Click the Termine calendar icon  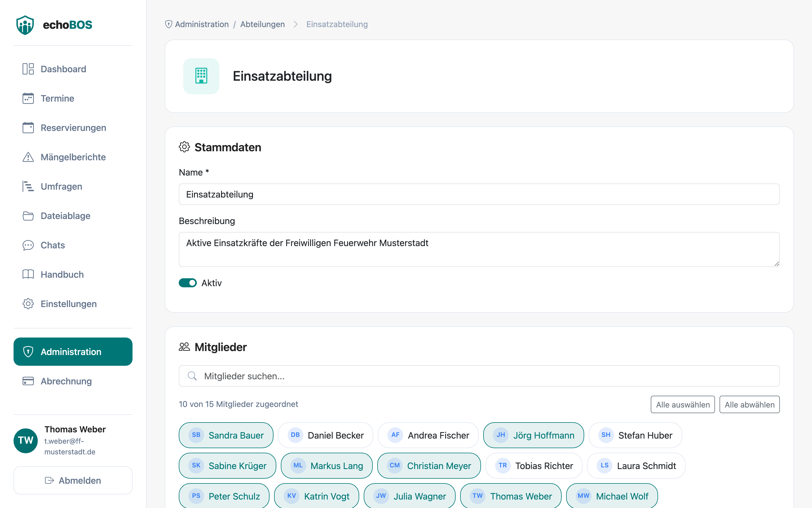[x=28, y=98]
